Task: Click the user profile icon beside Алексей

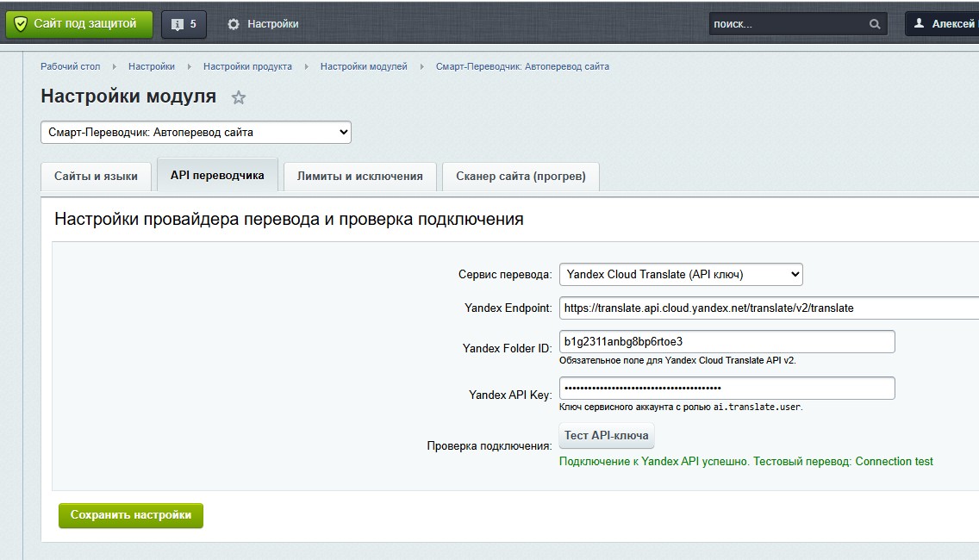Action: [919, 24]
